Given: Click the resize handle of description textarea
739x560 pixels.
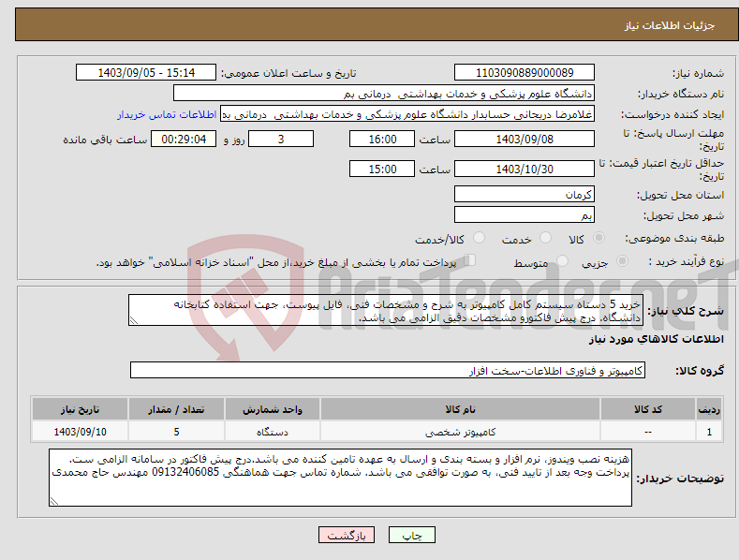Looking at the screenshot, I should 134,320.
